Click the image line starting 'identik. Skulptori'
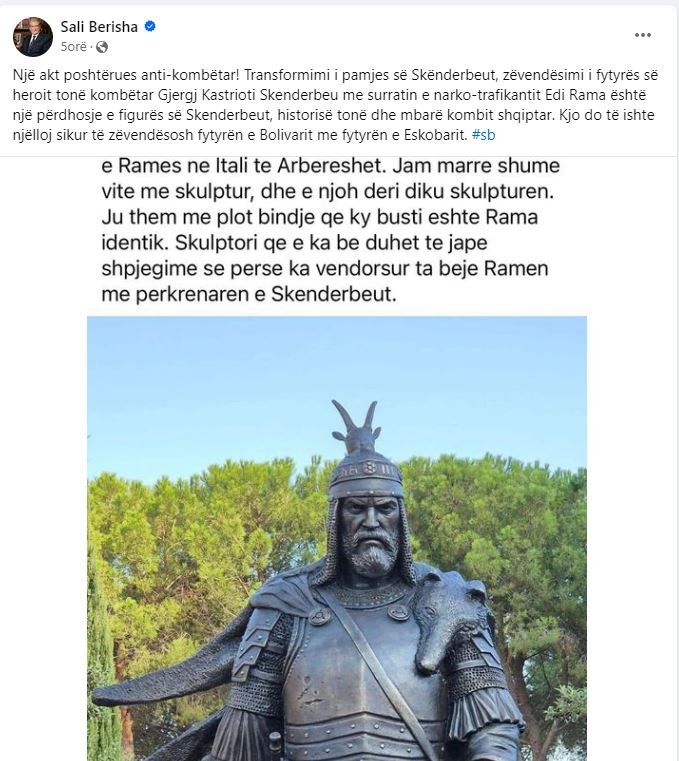The image size is (679, 761). 294,243
